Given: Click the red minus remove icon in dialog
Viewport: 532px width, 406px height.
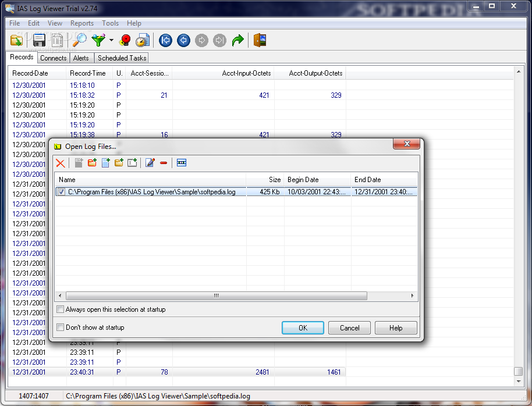Looking at the screenshot, I should click(x=164, y=163).
